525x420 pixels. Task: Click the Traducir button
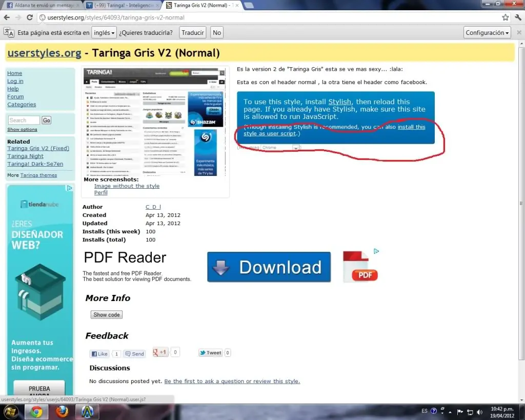[193, 32]
